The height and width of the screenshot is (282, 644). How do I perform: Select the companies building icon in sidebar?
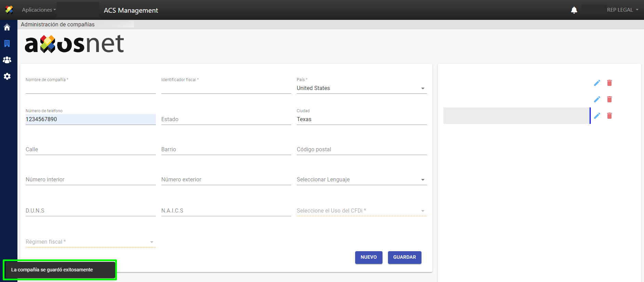coord(7,43)
